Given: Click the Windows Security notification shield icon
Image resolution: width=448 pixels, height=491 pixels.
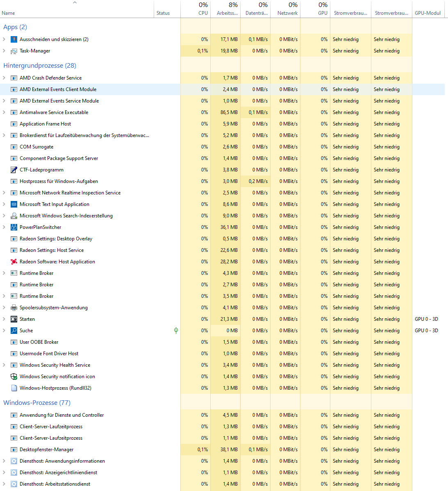Looking at the screenshot, I should [14, 376].
